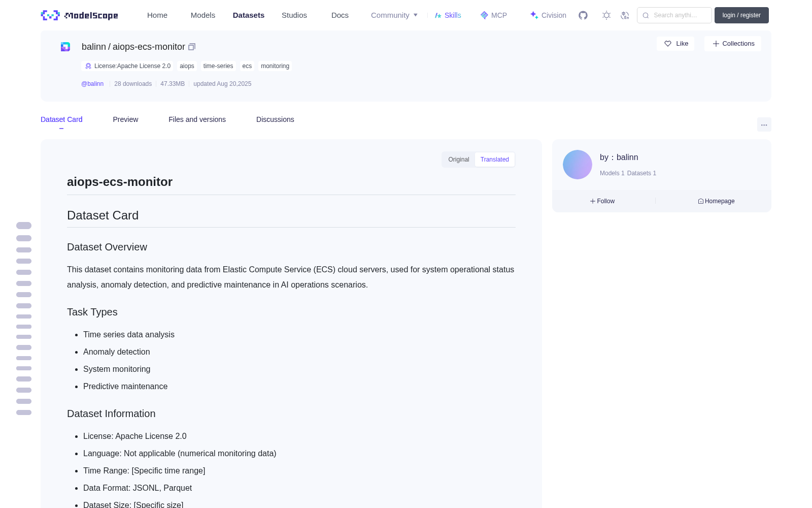Switch the card to Original language

click(x=459, y=160)
